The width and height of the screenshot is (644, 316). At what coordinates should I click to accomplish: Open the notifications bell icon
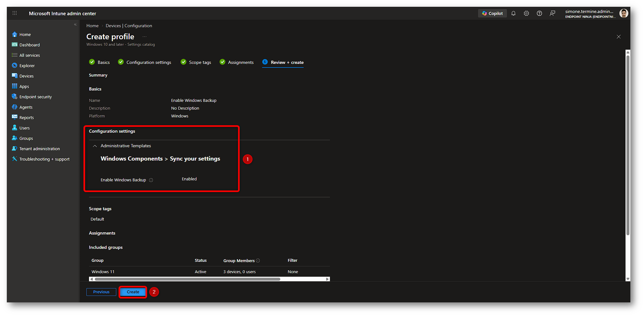click(514, 13)
